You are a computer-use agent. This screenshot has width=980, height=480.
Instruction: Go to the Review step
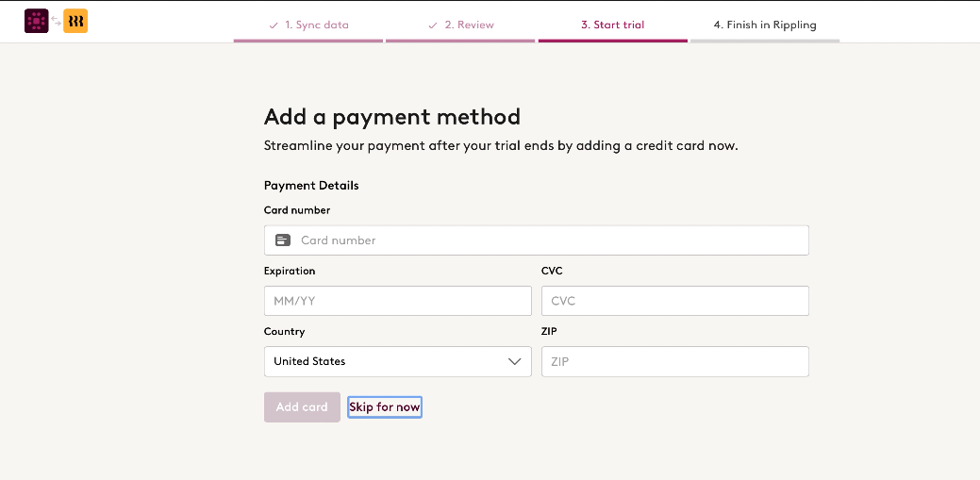469,25
